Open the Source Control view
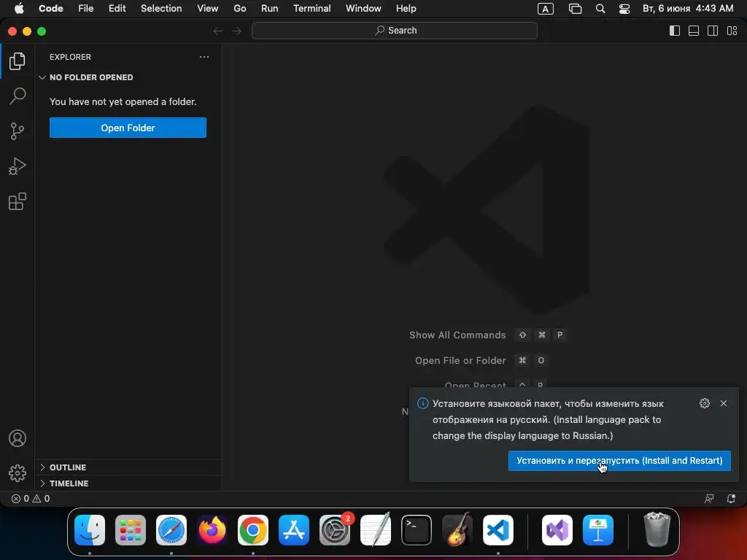The height and width of the screenshot is (560, 747). (x=18, y=131)
